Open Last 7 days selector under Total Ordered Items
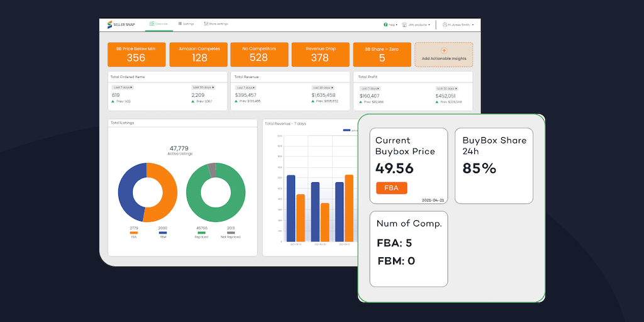This screenshot has height=322, width=644. [x=123, y=87]
